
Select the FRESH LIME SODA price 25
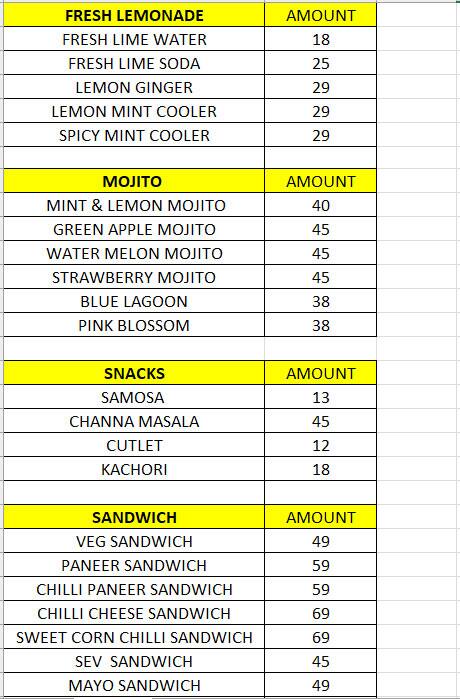pyautogui.click(x=321, y=63)
